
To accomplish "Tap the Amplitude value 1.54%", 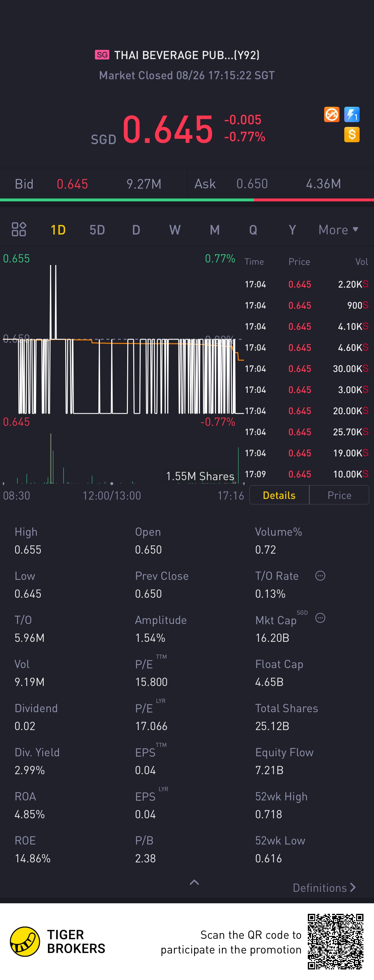I will [x=150, y=638].
